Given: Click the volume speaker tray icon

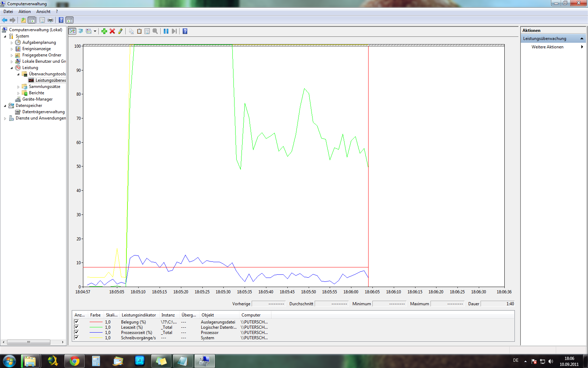Looking at the screenshot, I should click(551, 361).
